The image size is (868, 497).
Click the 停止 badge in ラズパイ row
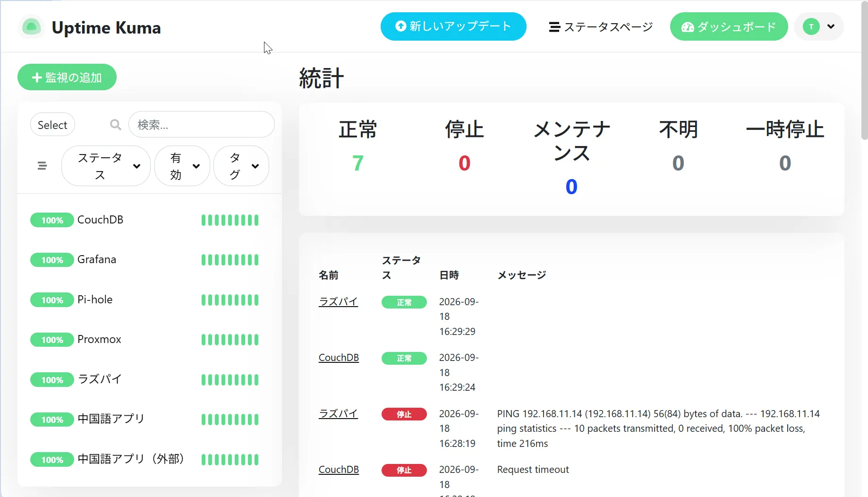(404, 414)
